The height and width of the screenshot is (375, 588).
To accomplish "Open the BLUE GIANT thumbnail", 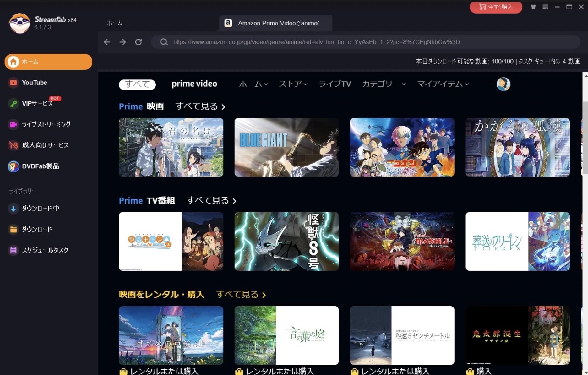I will click(x=286, y=147).
